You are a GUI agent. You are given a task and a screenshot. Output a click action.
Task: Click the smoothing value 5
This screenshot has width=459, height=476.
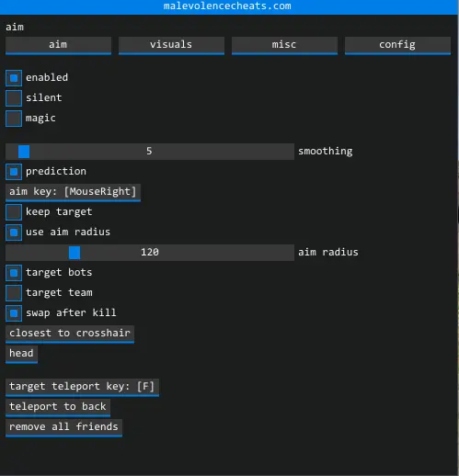point(149,152)
